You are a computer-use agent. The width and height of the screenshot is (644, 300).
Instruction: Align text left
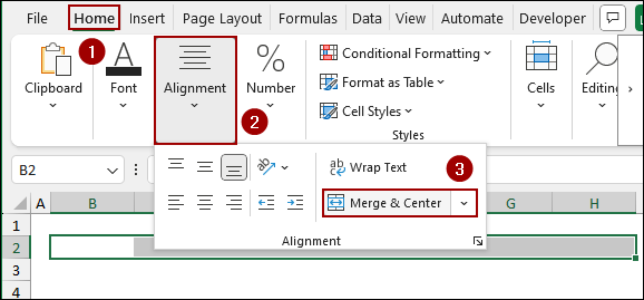point(176,202)
